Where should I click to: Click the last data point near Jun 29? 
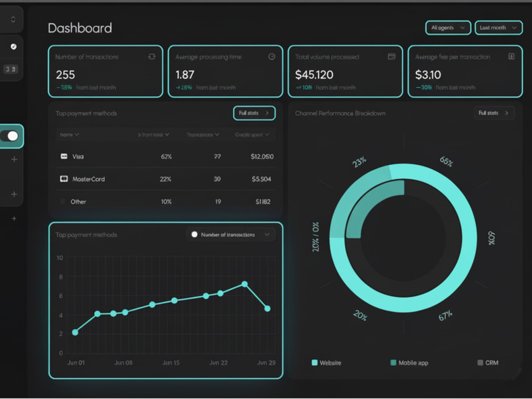click(x=268, y=309)
